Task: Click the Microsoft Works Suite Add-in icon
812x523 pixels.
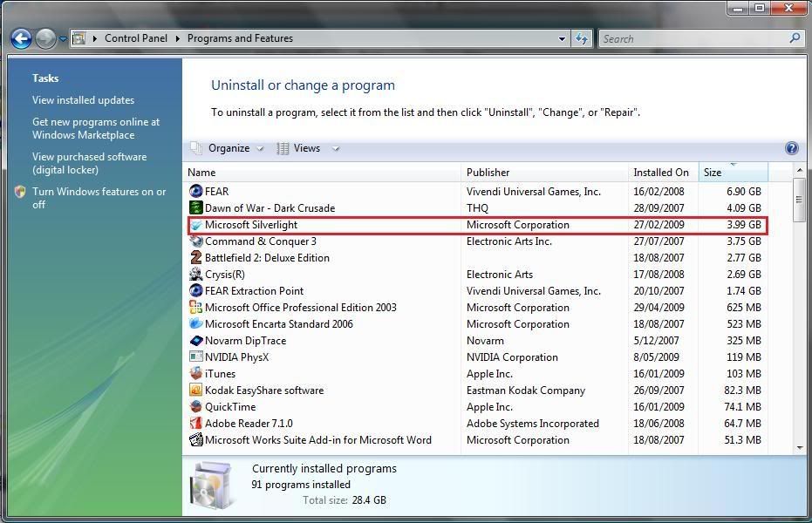Action: point(195,439)
